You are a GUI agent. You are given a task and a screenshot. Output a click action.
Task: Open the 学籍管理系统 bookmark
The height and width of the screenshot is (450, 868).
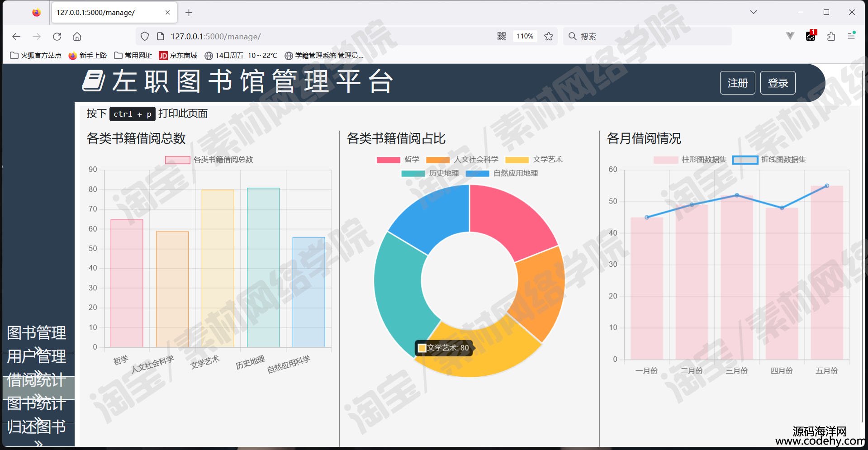pos(324,55)
